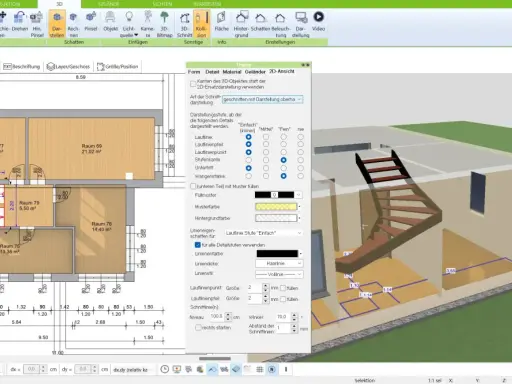
Task: Increase the Lauflinienpunkt Größe stepper
Action: [265, 286]
